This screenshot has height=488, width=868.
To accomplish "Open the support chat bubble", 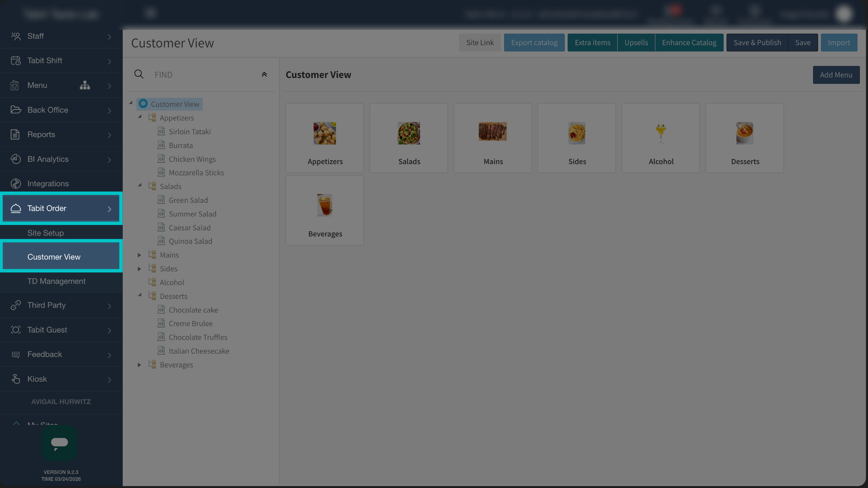I will (x=59, y=443).
